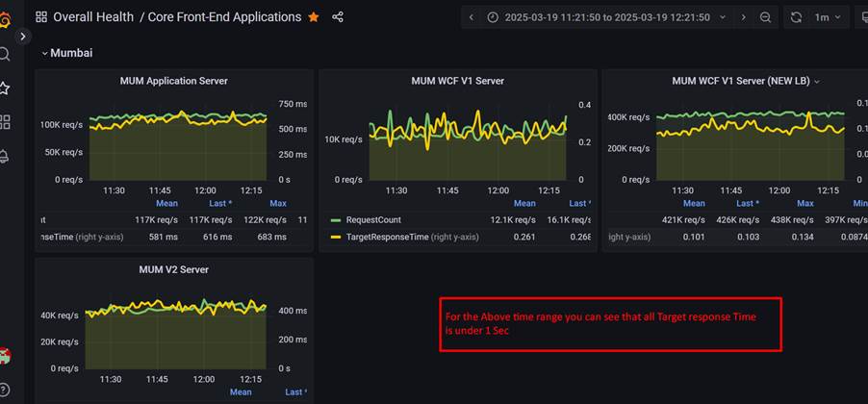This screenshot has width=868, height=404.
Task: Open the time range picker
Action: click(606, 17)
